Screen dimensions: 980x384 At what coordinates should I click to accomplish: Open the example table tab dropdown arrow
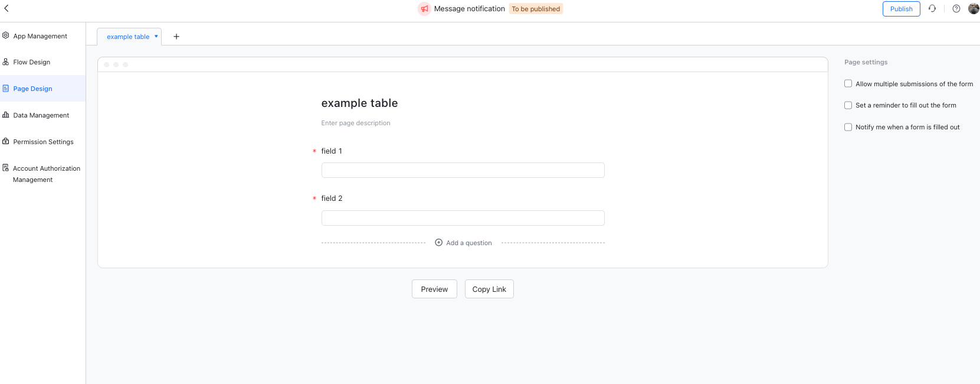(x=156, y=36)
